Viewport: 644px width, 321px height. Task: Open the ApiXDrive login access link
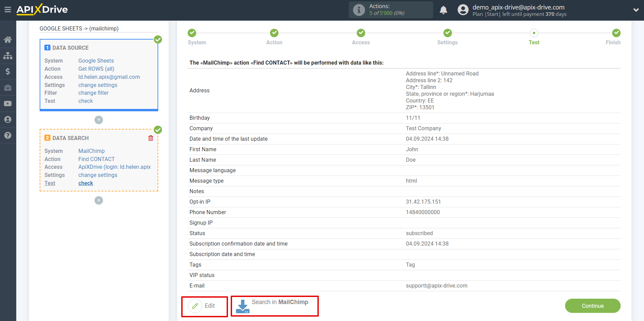pos(115,167)
